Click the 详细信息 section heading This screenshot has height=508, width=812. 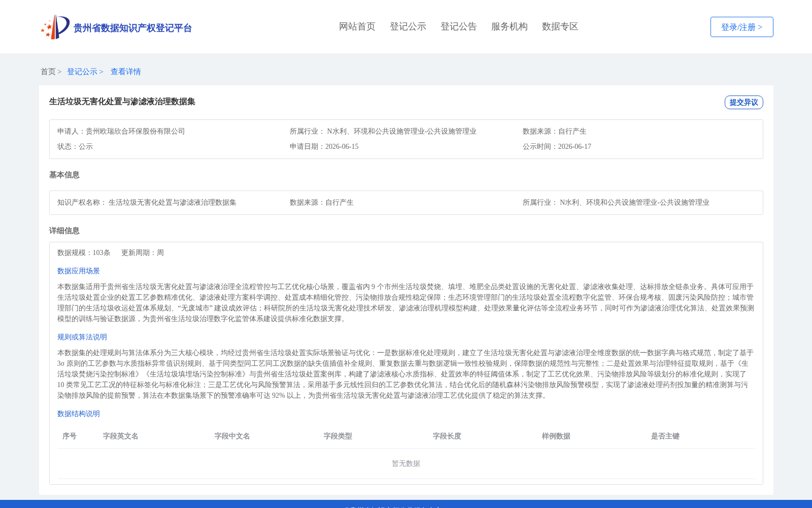click(64, 231)
